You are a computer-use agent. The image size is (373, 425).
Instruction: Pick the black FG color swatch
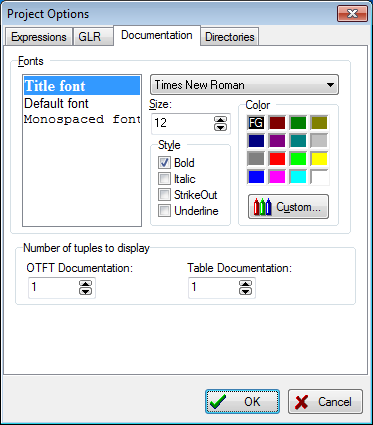click(x=256, y=123)
